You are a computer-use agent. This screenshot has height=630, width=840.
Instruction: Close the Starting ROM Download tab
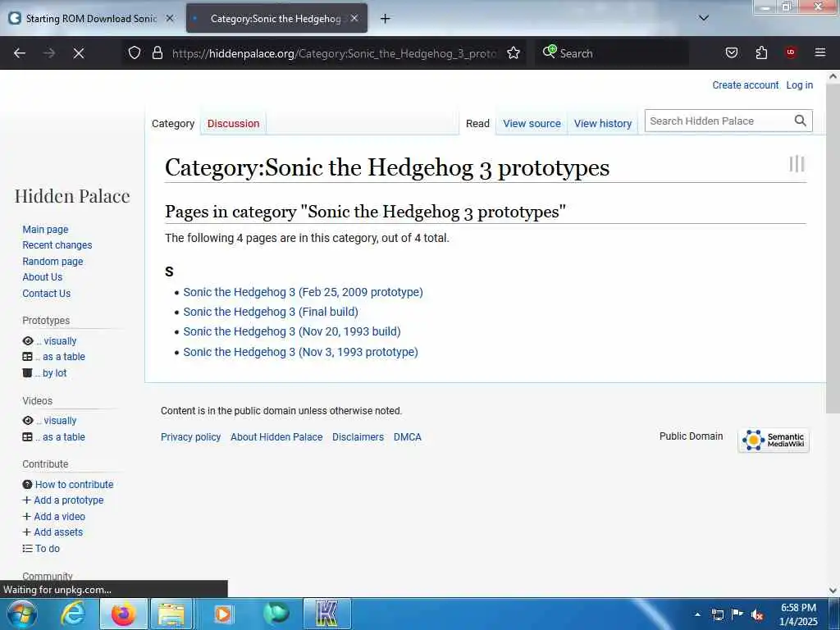170,18
